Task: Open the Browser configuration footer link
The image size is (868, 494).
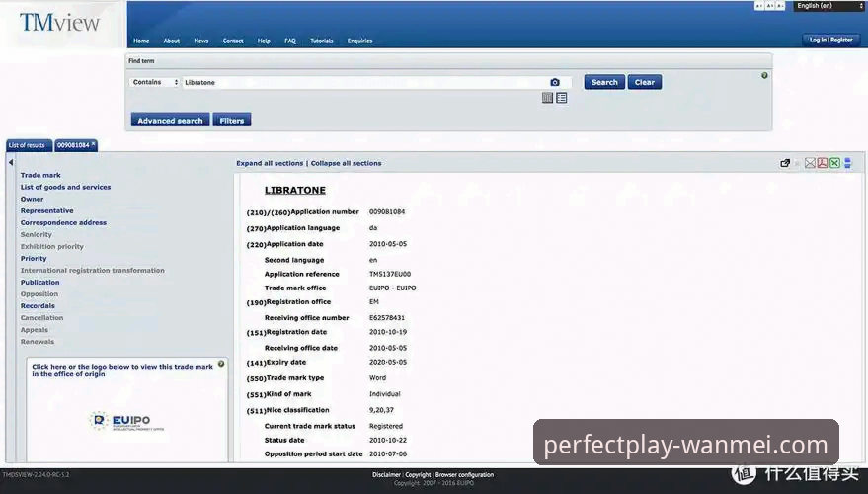Action: pos(464,475)
